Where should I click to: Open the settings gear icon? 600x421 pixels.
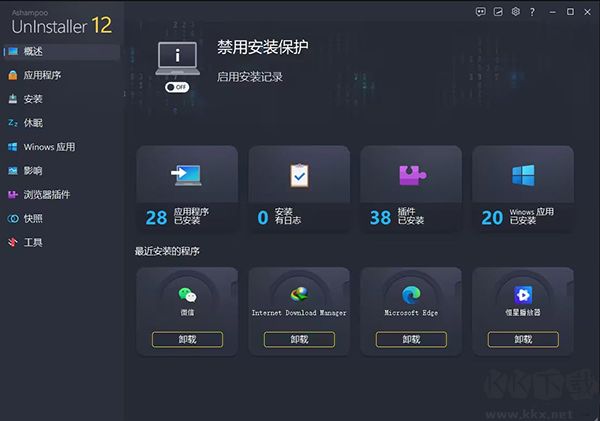point(515,12)
